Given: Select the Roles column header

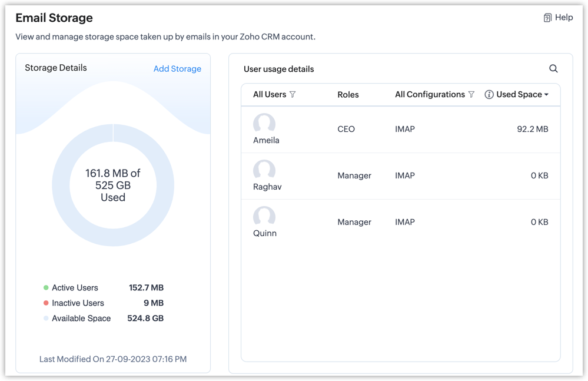Looking at the screenshot, I should pos(348,95).
